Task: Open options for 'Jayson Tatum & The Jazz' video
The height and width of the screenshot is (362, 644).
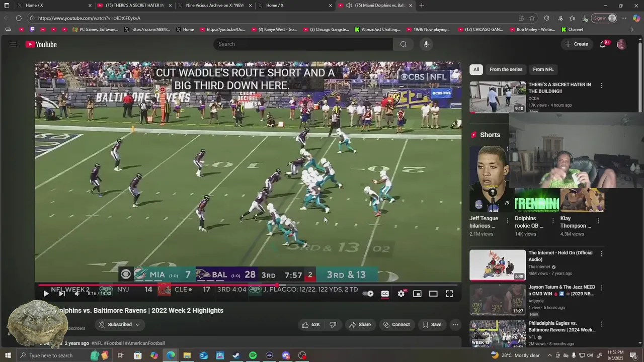Action: click(601, 288)
